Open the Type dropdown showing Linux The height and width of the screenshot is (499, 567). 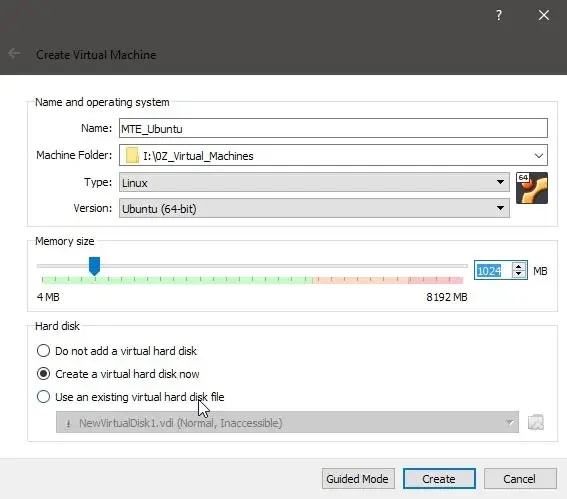click(314, 182)
